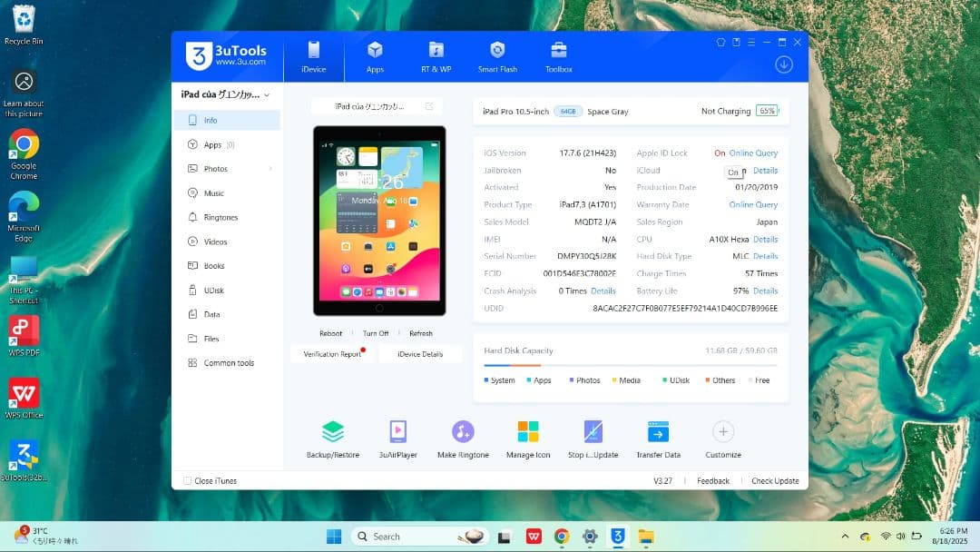Open the Transfer Data tool
The image size is (980, 552).
(x=658, y=437)
